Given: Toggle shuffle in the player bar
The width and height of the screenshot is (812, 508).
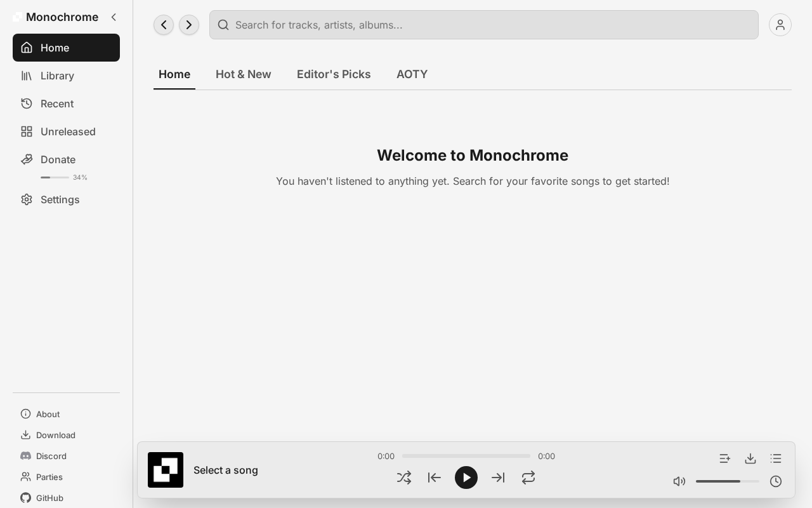Looking at the screenshot, I should (404, 478).
